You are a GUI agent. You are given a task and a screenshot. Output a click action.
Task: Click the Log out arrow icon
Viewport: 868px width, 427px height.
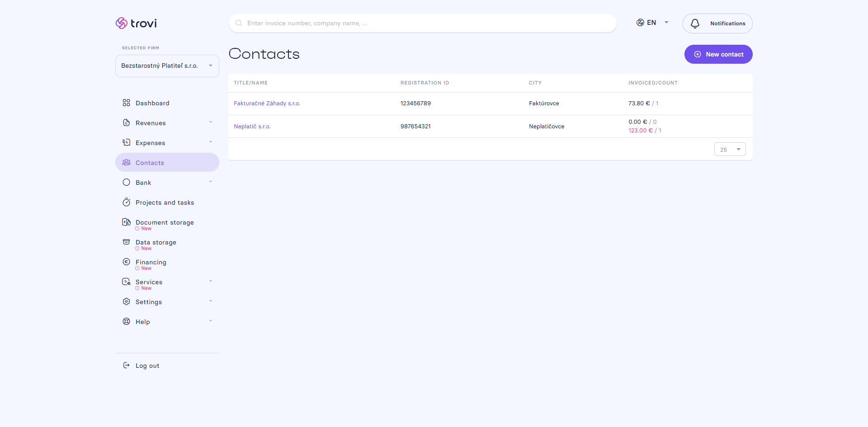(x=126, y=365)
